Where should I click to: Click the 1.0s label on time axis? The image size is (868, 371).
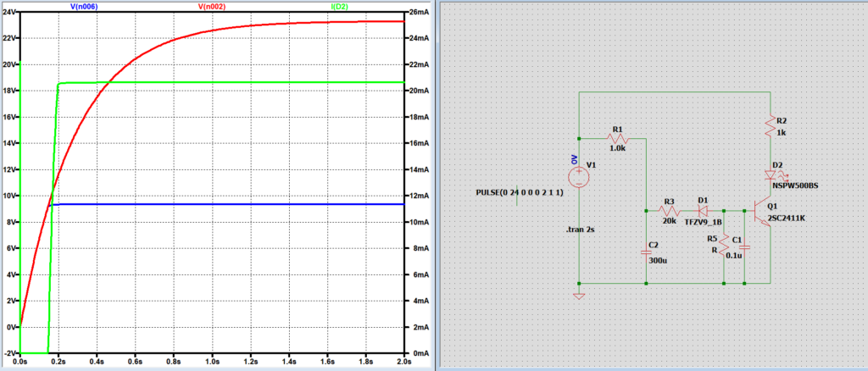(x=212, y=360)
